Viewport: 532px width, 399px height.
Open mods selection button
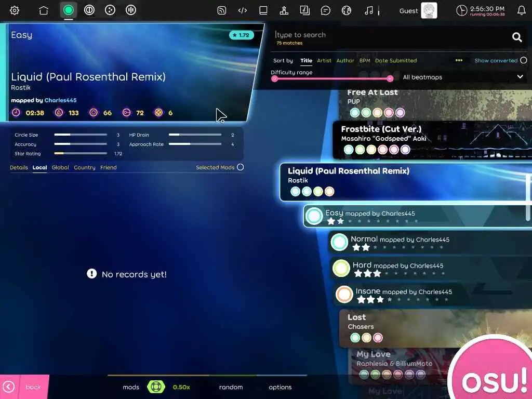click(x=131, y=387)
